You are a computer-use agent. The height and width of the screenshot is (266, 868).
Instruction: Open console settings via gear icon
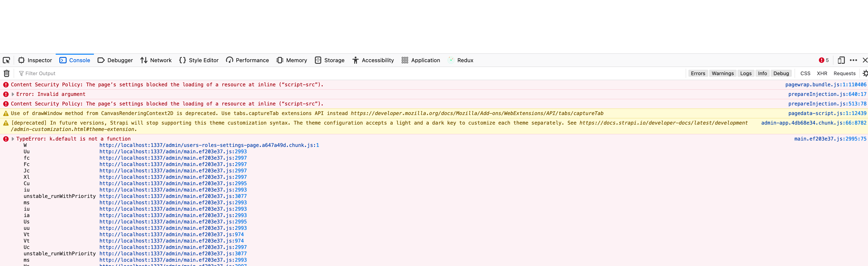pos(865,73)
